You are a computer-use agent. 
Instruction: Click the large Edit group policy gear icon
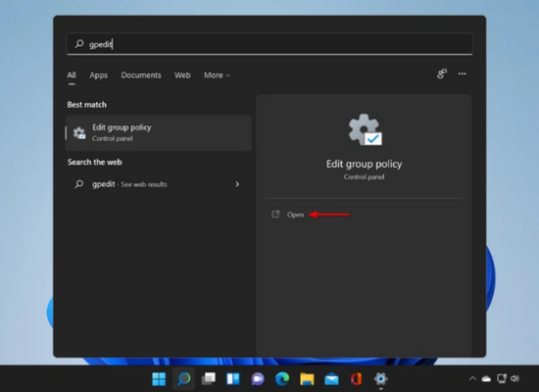[x=365, y=130]
